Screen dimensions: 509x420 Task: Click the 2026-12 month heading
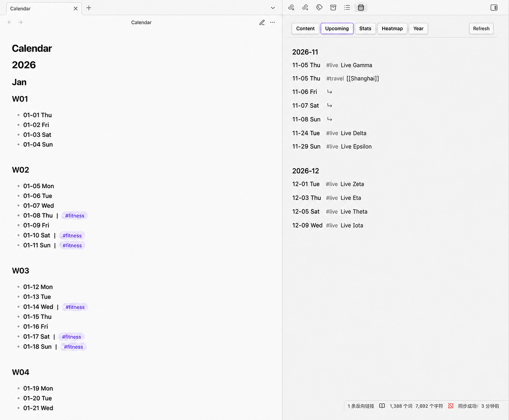[306, 171]
